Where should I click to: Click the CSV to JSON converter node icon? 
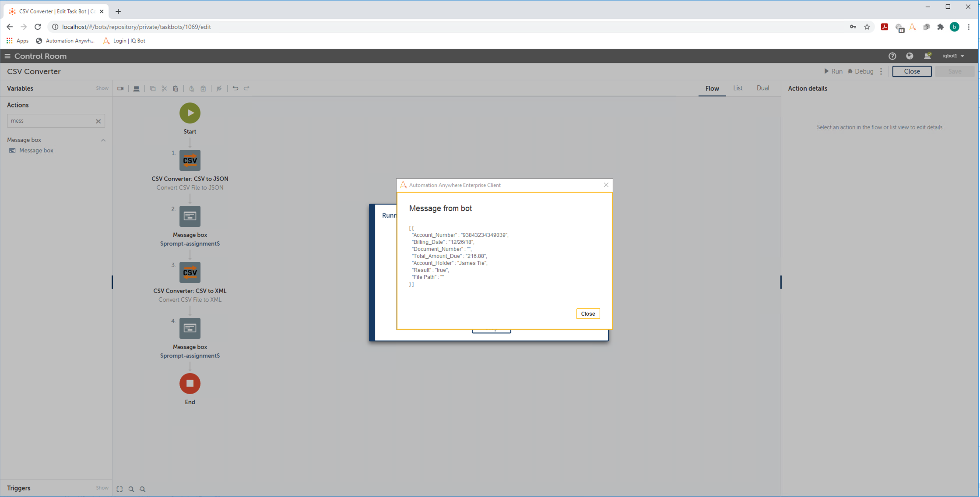click(x=190, y=160)
